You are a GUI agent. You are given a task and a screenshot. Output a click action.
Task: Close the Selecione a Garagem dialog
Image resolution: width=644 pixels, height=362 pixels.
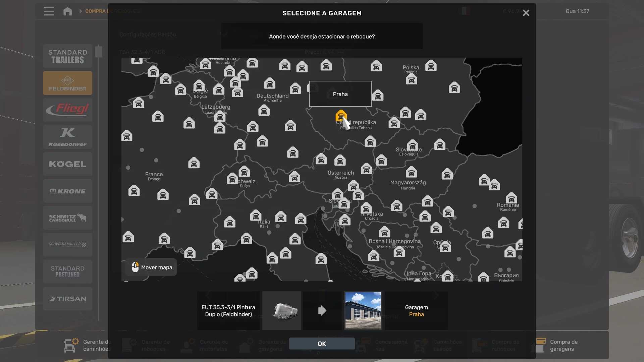click(x=526, y=13)
